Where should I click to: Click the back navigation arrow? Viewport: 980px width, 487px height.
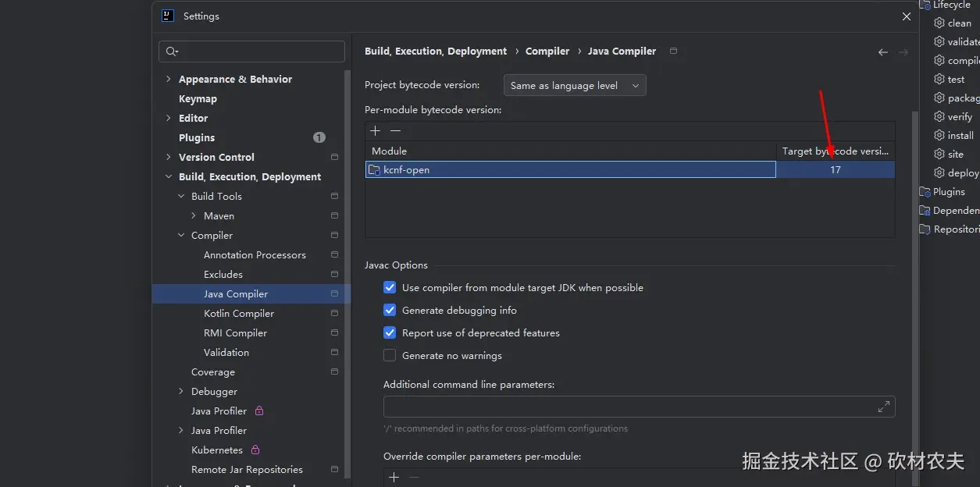click(882, 52)
